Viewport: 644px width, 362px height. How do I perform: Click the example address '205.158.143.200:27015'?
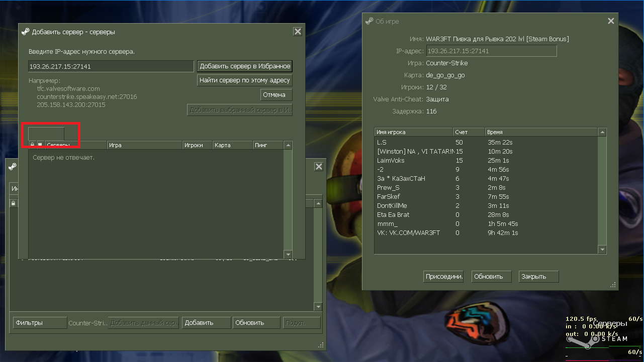[x=71, y=105]
